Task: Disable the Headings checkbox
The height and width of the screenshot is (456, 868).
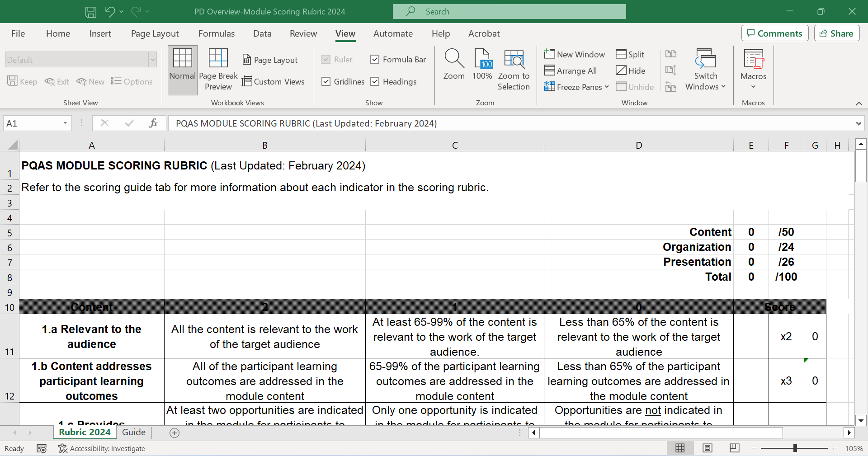Action: 375,81
